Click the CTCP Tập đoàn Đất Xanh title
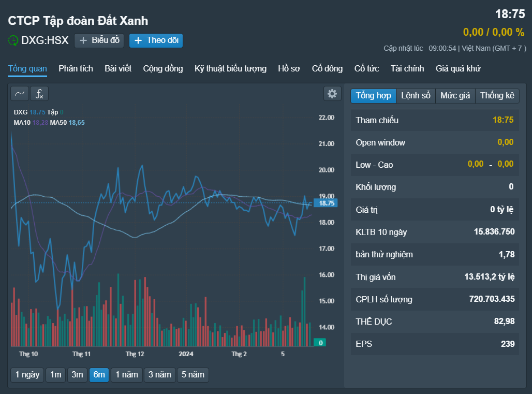The image size is (532, 394). pos(78,21)
